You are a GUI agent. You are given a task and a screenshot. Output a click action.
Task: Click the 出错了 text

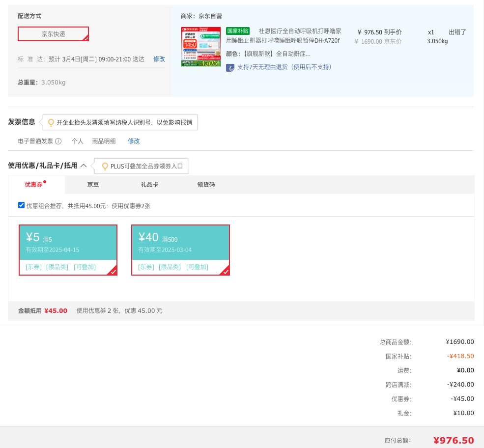click(x=457, y=32)
